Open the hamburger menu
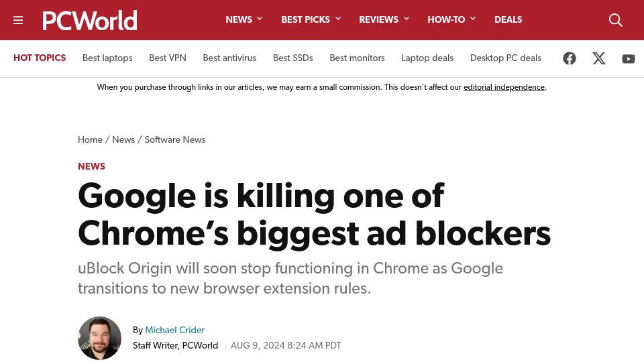 (x=18, y=20)
